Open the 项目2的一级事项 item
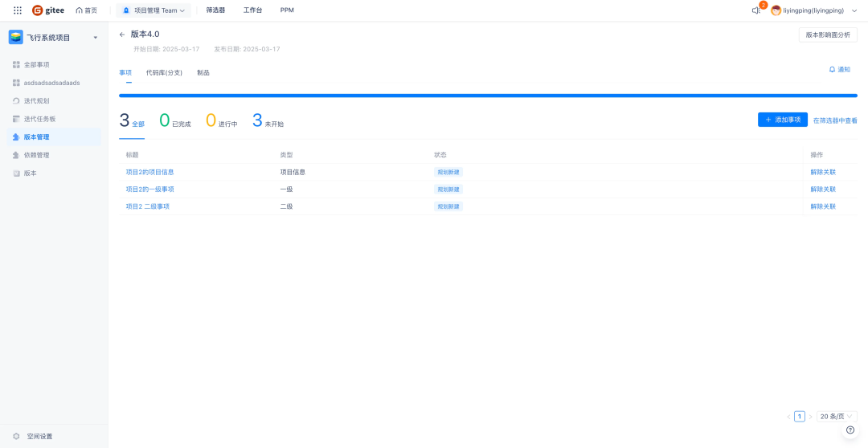Image resolution: width=868 pixels, height=448 pixels. tap(150, 189)
